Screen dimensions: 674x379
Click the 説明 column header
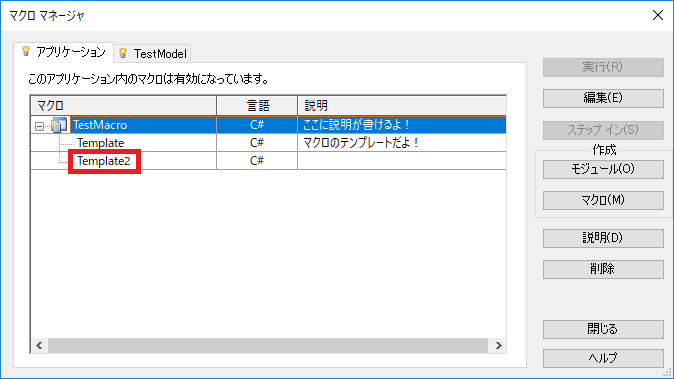point(401,105)
